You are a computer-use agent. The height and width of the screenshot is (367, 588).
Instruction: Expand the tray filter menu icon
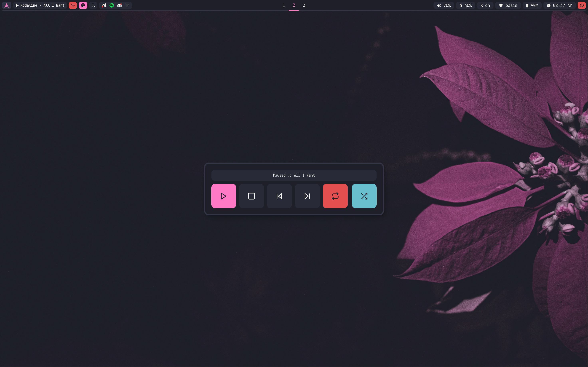[127, 5]
